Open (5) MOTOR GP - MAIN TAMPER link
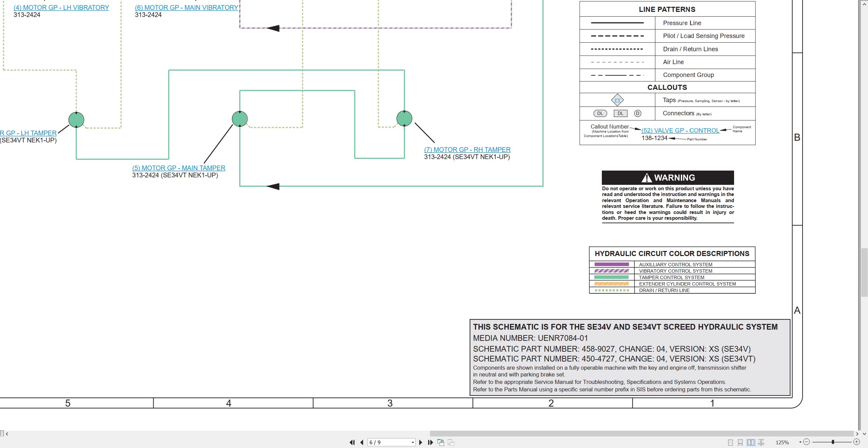 tap(179, 168)
